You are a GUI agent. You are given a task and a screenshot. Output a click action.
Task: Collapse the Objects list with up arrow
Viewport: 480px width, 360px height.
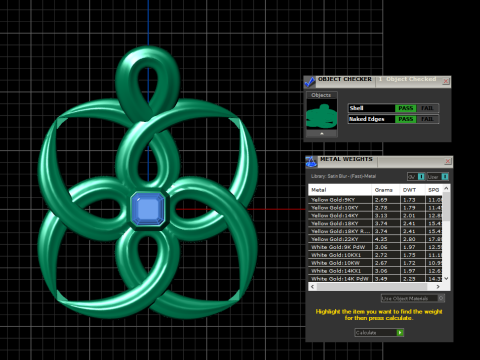point(322,134)
